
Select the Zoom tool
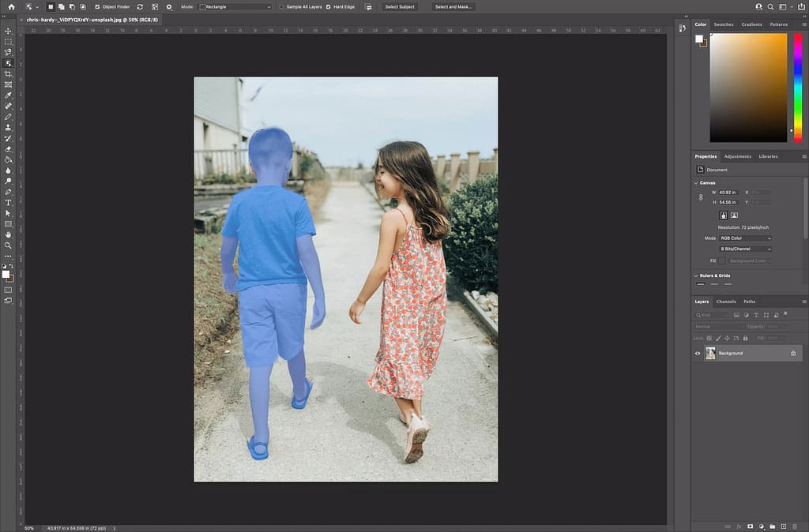point(8,245)
